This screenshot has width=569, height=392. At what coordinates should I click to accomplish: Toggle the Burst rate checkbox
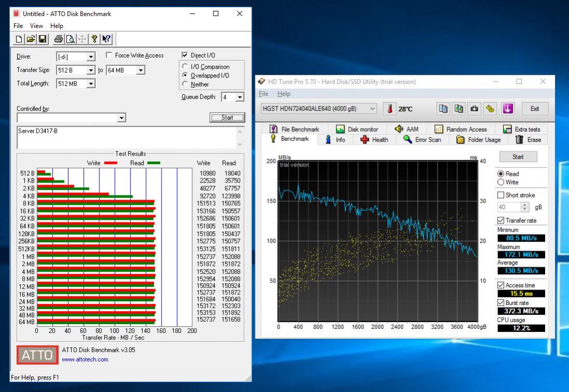[501, 303]
